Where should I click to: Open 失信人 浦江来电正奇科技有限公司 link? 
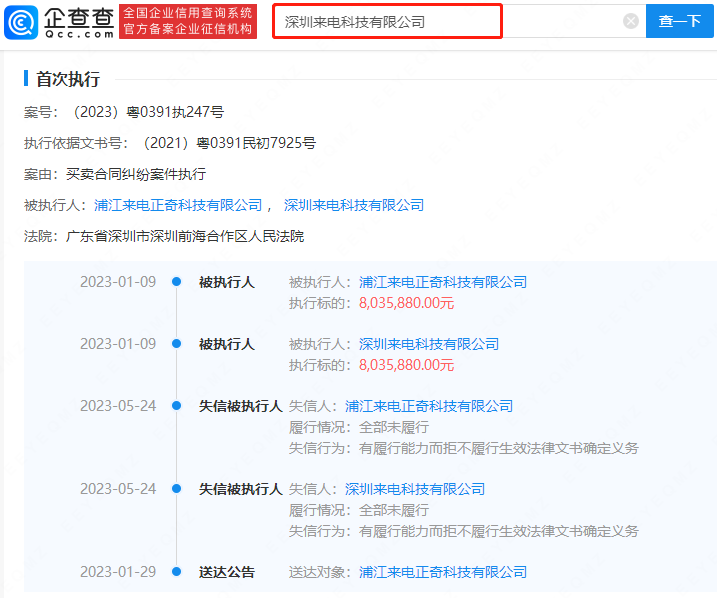click(x=428, y=406)
